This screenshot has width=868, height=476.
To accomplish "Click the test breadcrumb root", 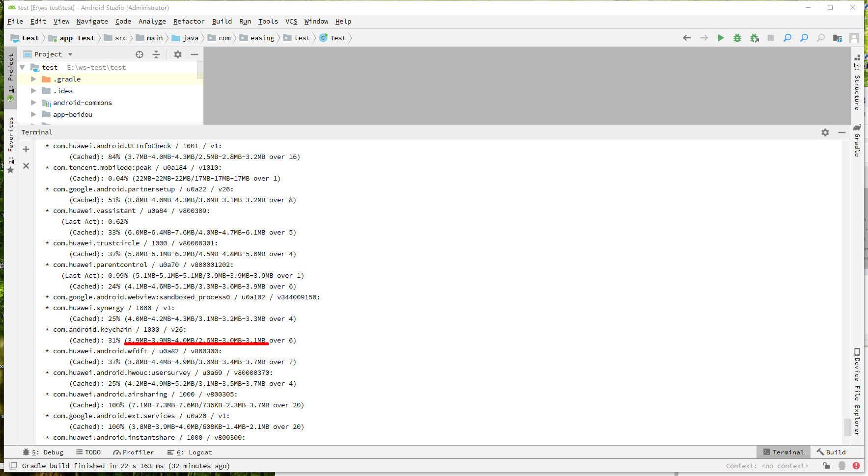I will point(25,38).
